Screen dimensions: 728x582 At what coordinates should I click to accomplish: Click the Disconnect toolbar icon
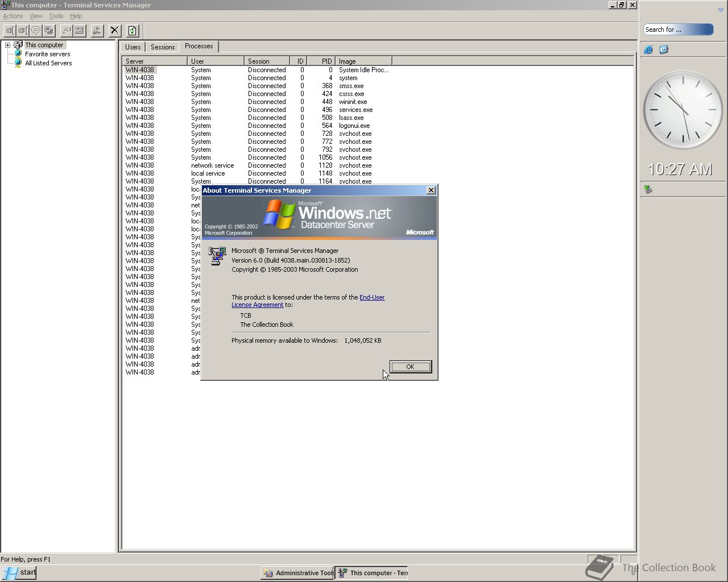[22, 31]
